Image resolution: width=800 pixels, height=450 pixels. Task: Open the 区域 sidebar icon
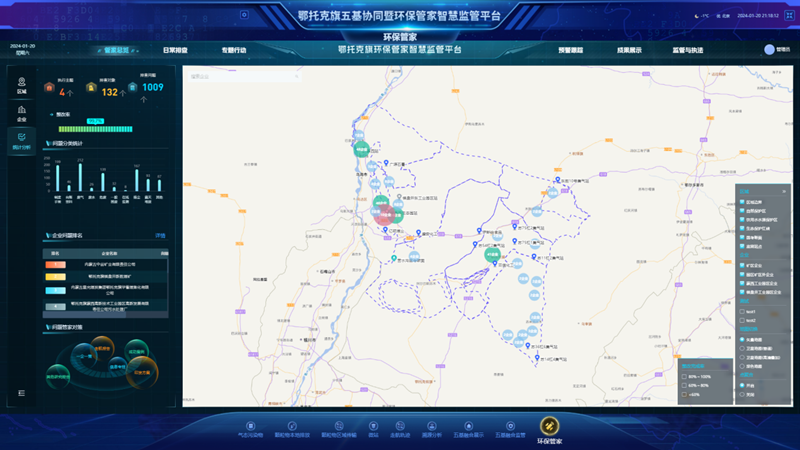point(21,84)
